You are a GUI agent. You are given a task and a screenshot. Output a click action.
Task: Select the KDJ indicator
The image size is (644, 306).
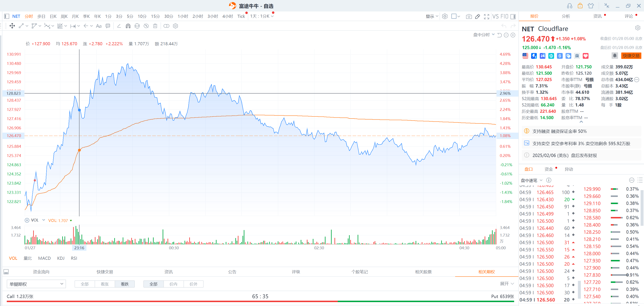click(x=61, y=258)
